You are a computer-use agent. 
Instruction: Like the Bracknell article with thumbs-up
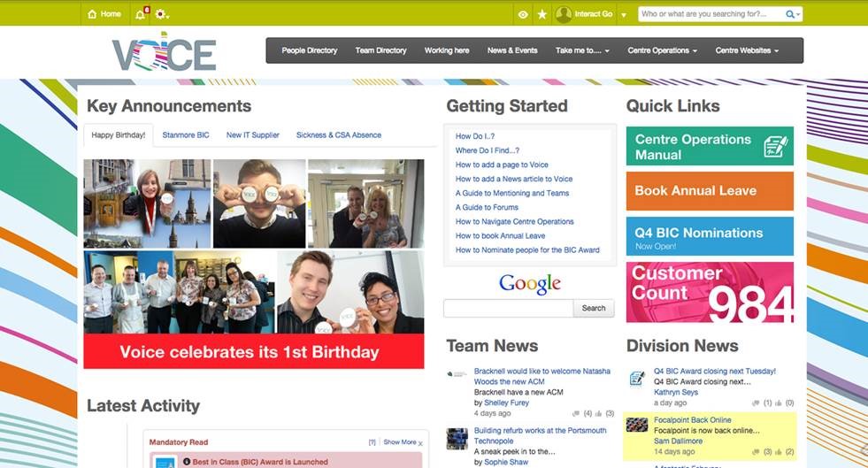click(x=598, y=413)
